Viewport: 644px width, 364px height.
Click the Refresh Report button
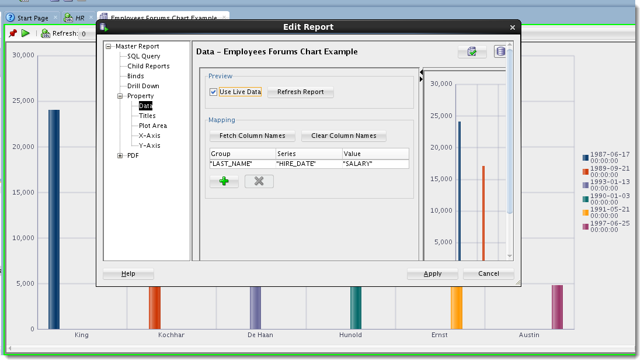(300, 92)
